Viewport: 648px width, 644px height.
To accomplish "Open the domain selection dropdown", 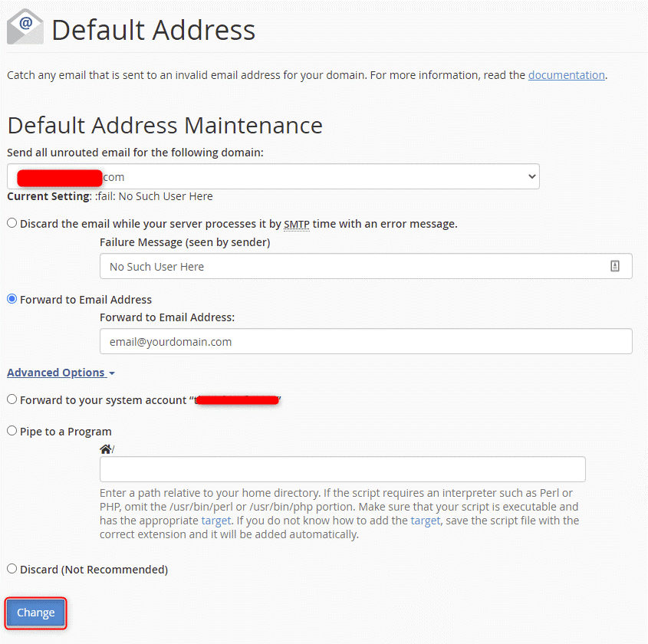I will tap(273, 176).
